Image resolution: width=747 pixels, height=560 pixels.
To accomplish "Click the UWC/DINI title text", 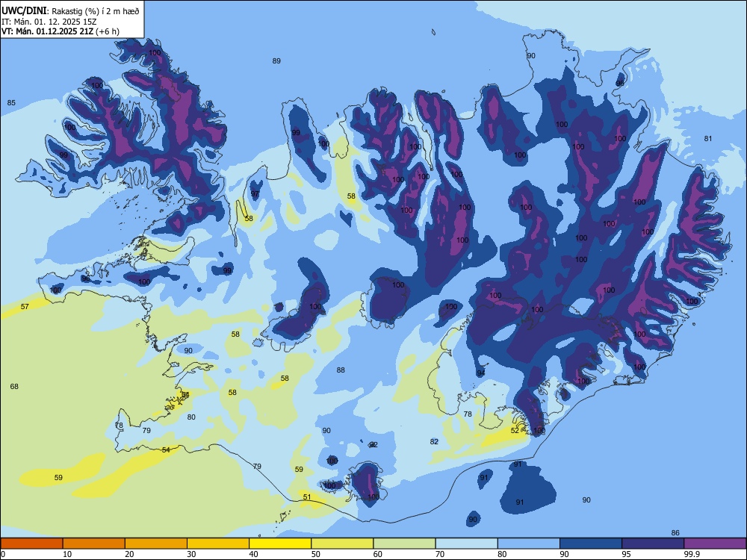I will tap(24, 10).
